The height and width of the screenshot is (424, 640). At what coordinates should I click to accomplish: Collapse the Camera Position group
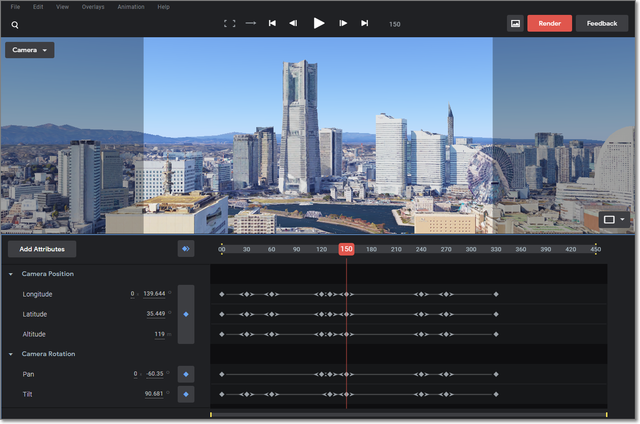(x=11, y=274)
